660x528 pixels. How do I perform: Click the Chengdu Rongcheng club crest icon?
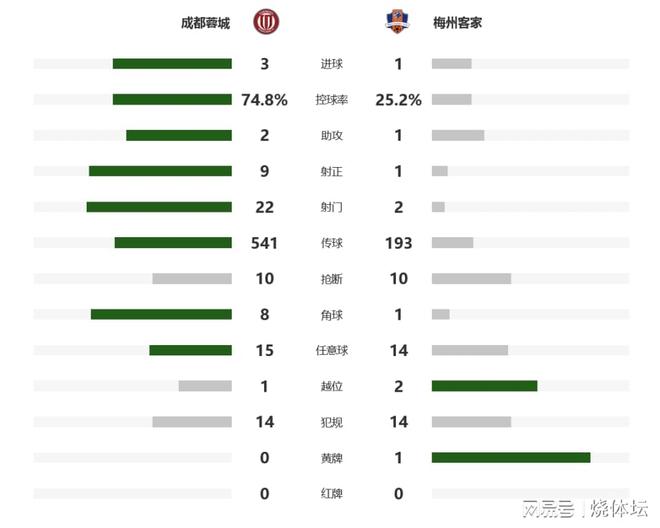[265, 22]
